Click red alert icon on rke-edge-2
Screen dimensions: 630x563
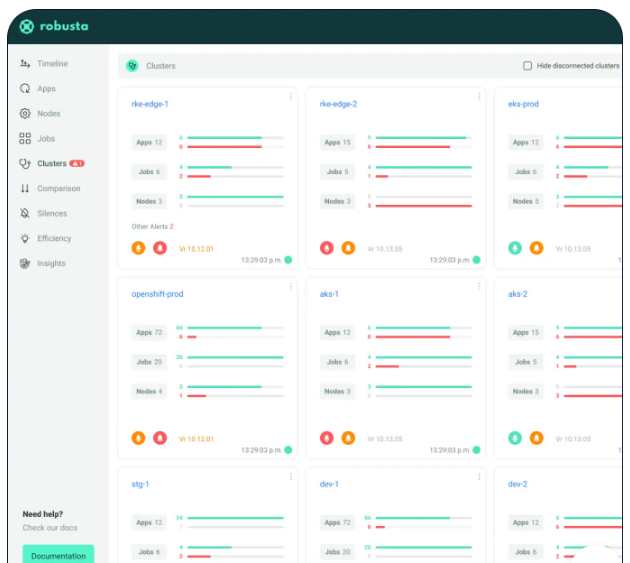(327, 248)
